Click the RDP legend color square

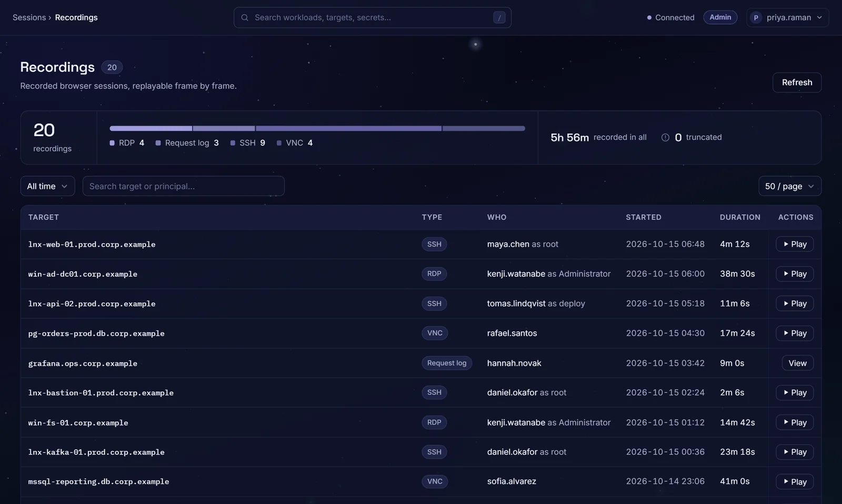coord(112,143)
